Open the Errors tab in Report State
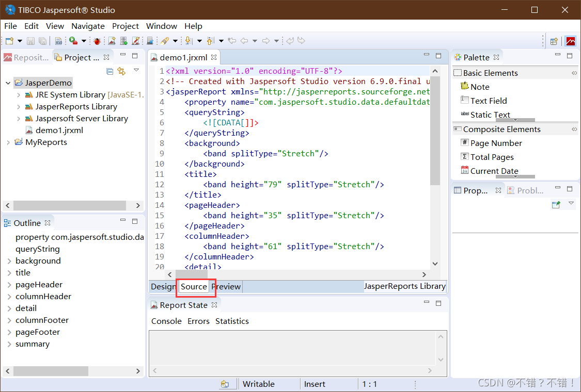Image resolution: width=581 pixels, height=392 pixels. click(x=198, y=321)
